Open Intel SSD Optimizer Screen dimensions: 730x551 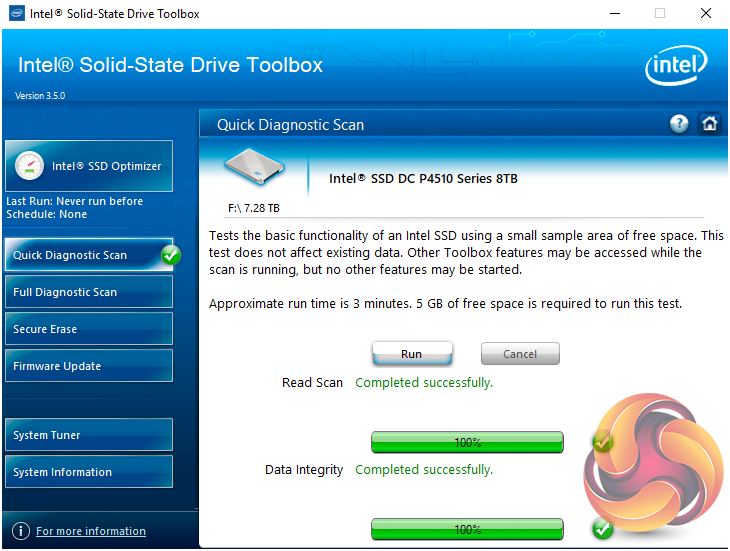click(89, 166)
